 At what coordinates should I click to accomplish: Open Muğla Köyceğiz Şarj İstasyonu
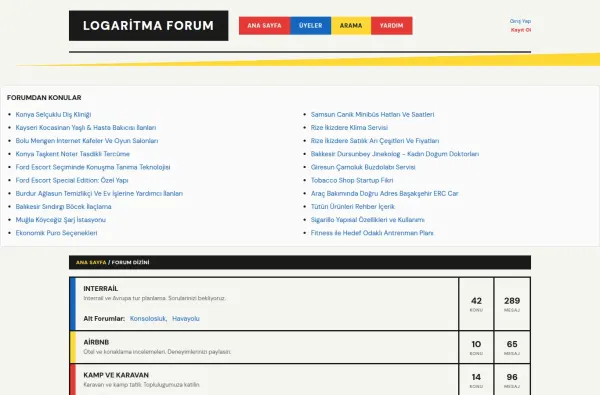[x=60, y=220]
